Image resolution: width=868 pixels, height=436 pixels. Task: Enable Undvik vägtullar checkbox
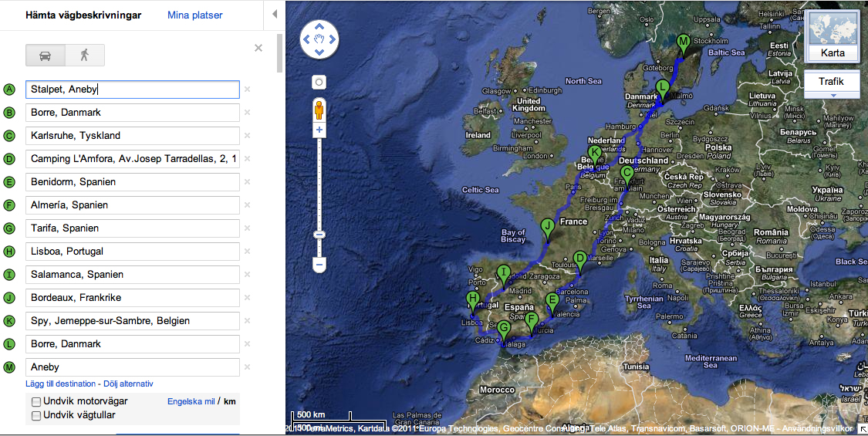[36, 416]
